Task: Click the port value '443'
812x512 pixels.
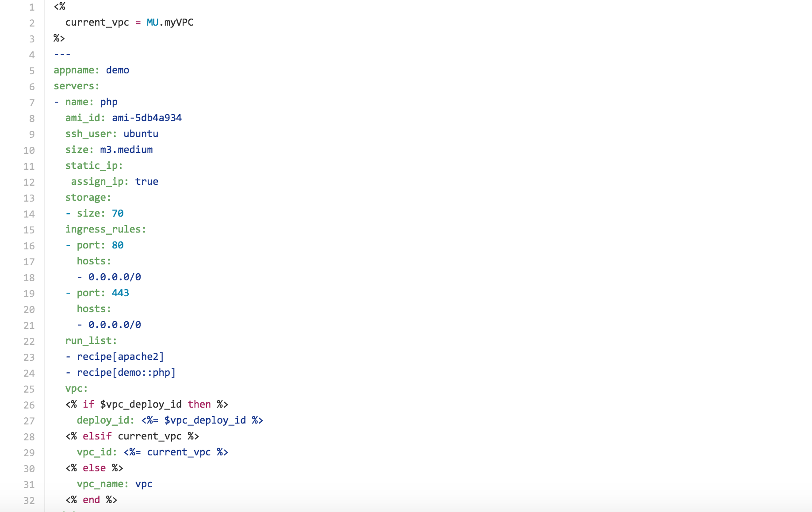Action: 120,293
